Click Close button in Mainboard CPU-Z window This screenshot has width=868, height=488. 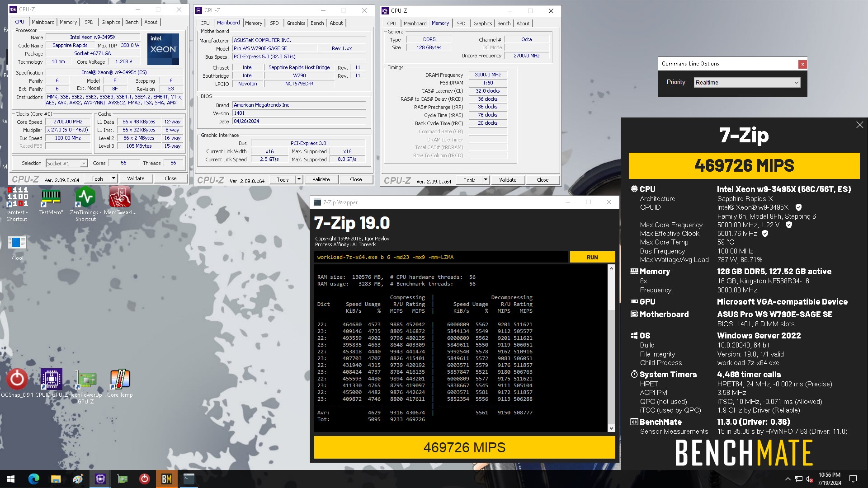point(356,179)
